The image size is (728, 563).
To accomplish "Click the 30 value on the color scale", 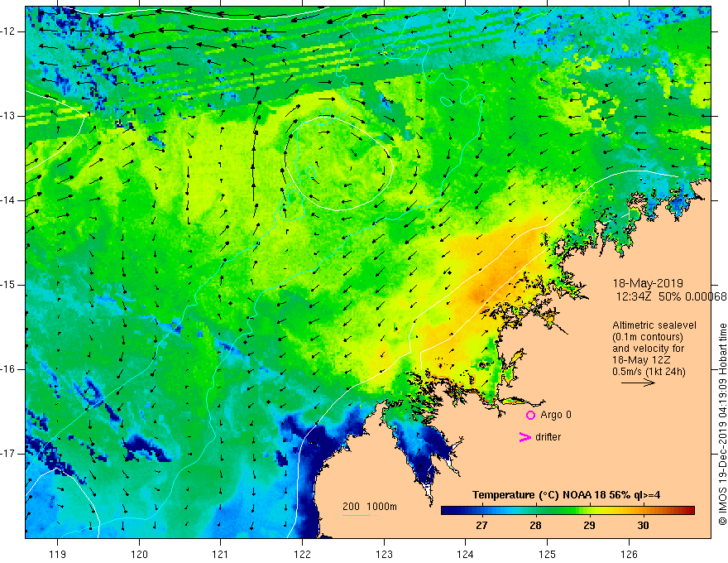I will (643, 526).
